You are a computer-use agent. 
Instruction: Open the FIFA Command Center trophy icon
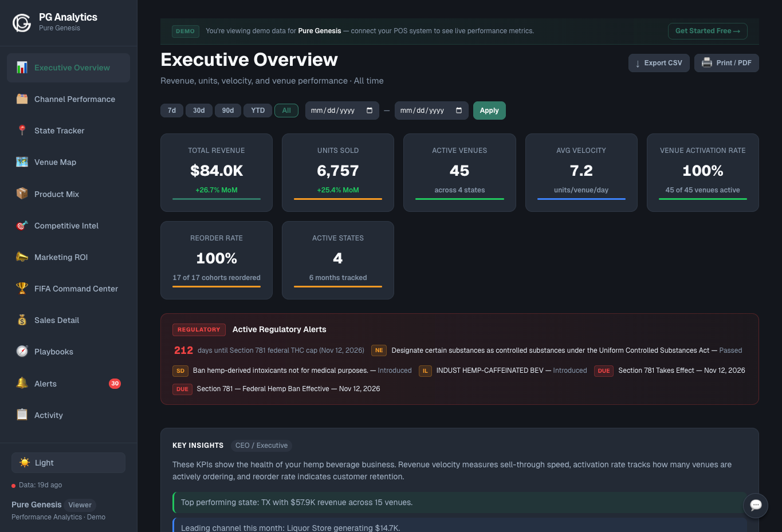point(21,288)
